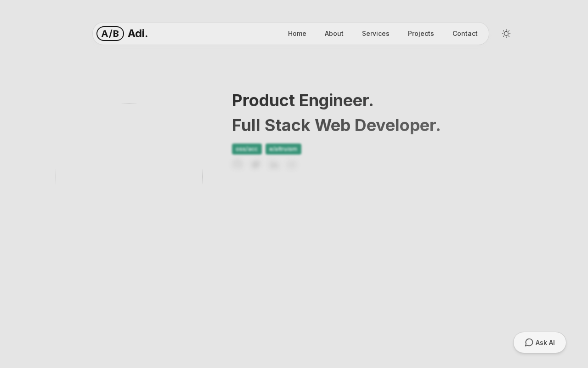
Task: Click the chat bubble icon beside Ask AI
Action: point(529,343)
